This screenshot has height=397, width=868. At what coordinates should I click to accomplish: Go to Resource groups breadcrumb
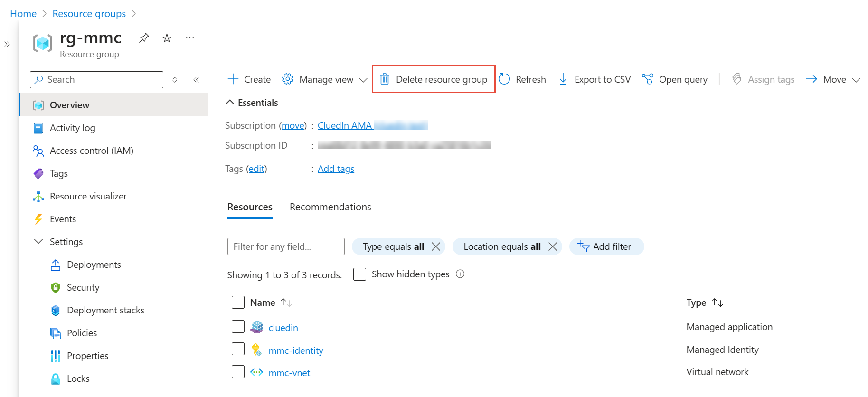tap(89, 14)
